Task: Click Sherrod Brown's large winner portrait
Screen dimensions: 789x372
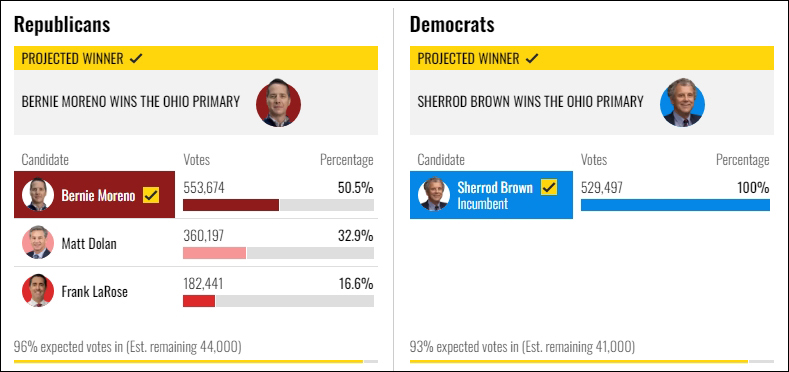Action: (682, 103)
